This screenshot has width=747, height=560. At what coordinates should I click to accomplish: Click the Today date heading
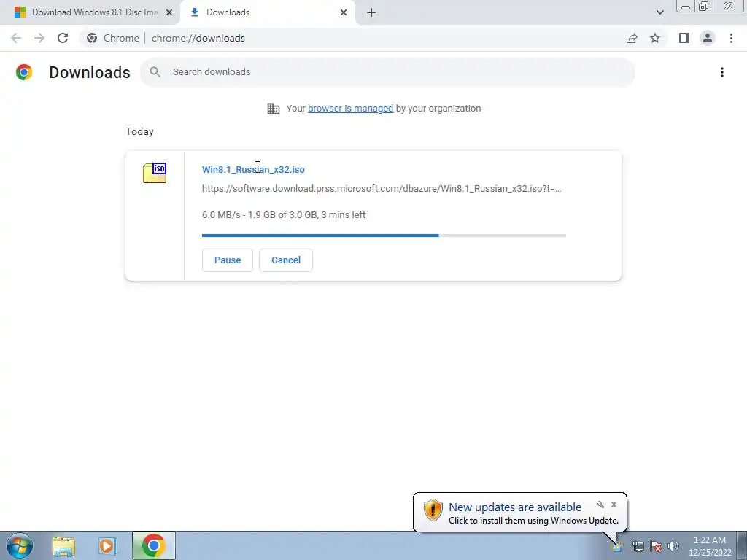point(139,131)
